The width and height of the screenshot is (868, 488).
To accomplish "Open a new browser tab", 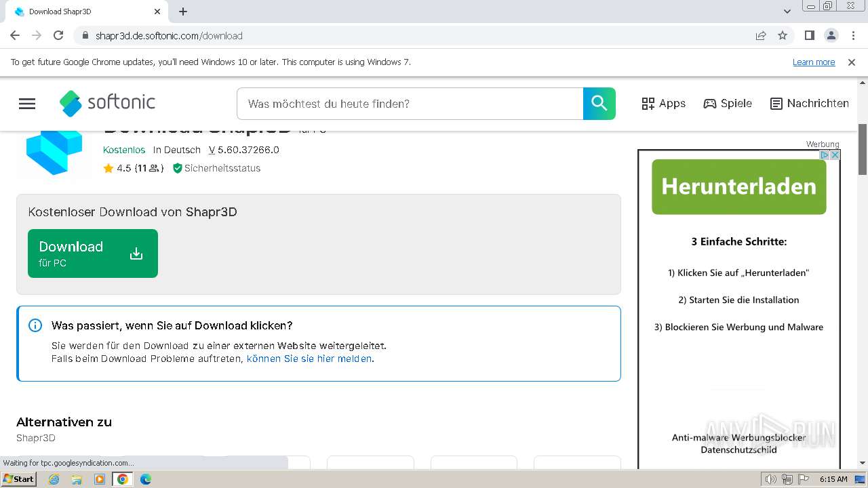I will (x=183, y=12).
